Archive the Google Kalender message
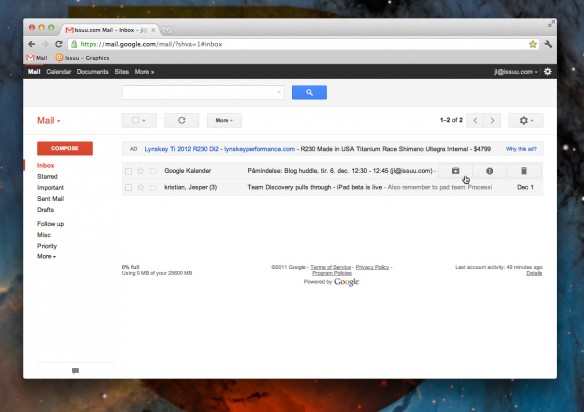 point(456,171)
